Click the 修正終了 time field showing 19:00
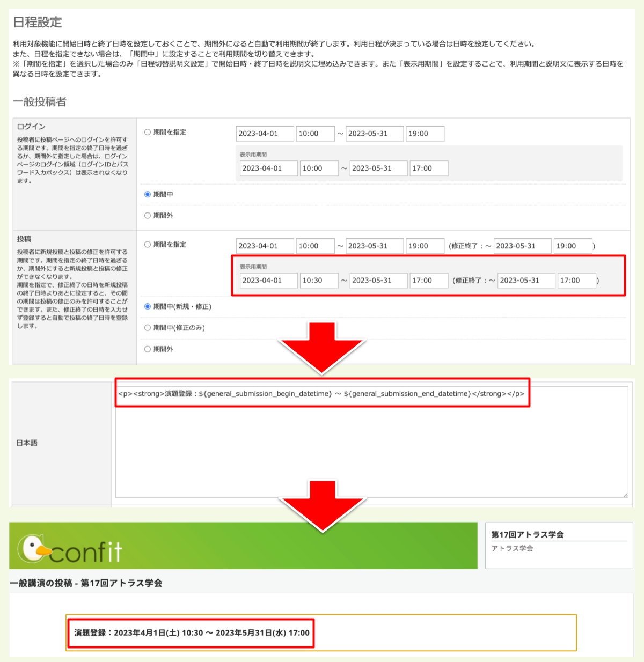The height and width of the screenshot is (662, 644). (x=572, y=246)
